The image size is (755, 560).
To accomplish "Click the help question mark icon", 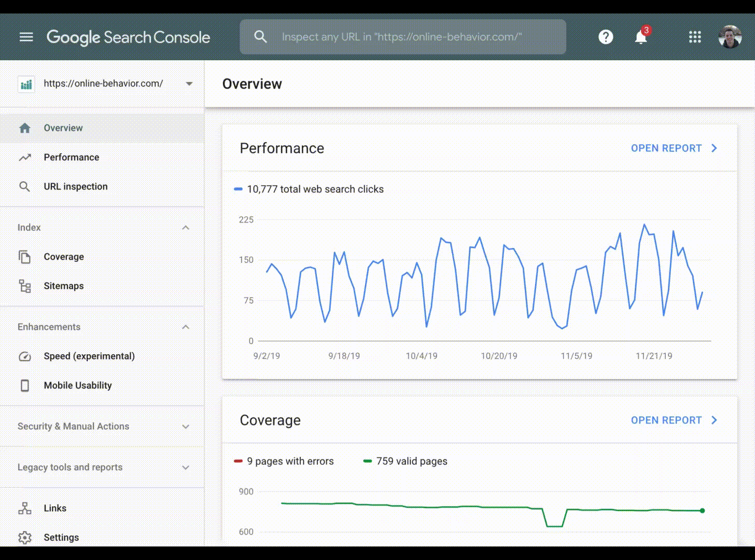I will pos(606,37).
